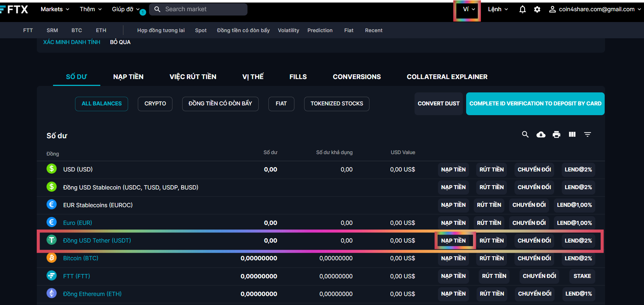This screenshot has height=305, width=644.
Task: Open Volatility markets
Action: click(288, 30)
